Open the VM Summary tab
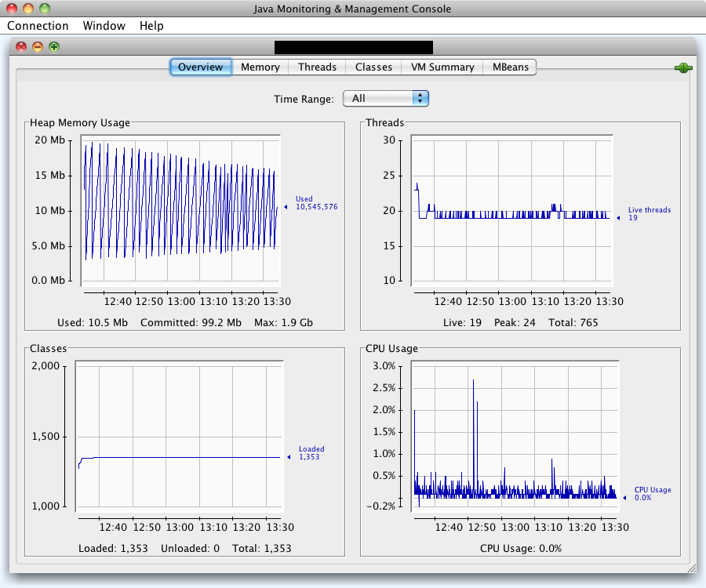This screenshot has width=706, height=588. click(x=442, y=67)
